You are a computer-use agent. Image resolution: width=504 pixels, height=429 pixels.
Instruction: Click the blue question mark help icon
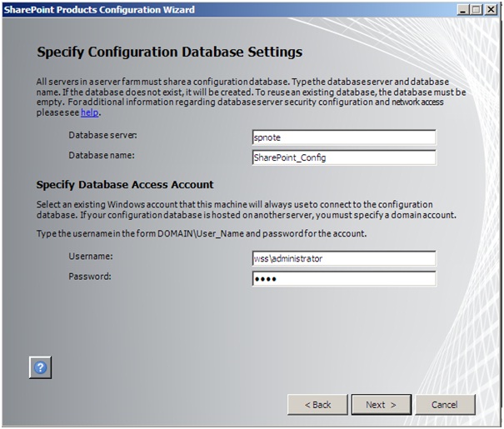click(x=40, y=367)
